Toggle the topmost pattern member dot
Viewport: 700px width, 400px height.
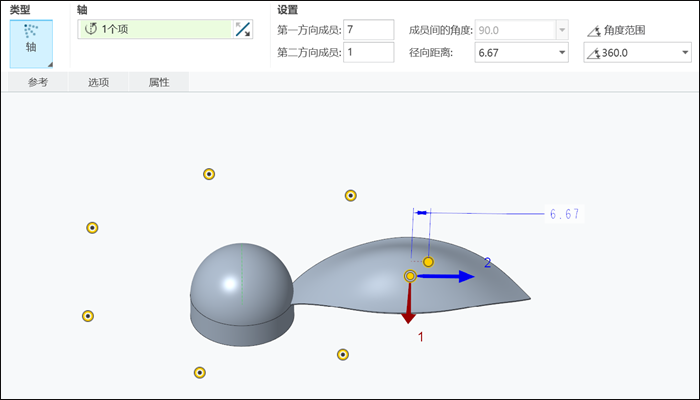209,174
